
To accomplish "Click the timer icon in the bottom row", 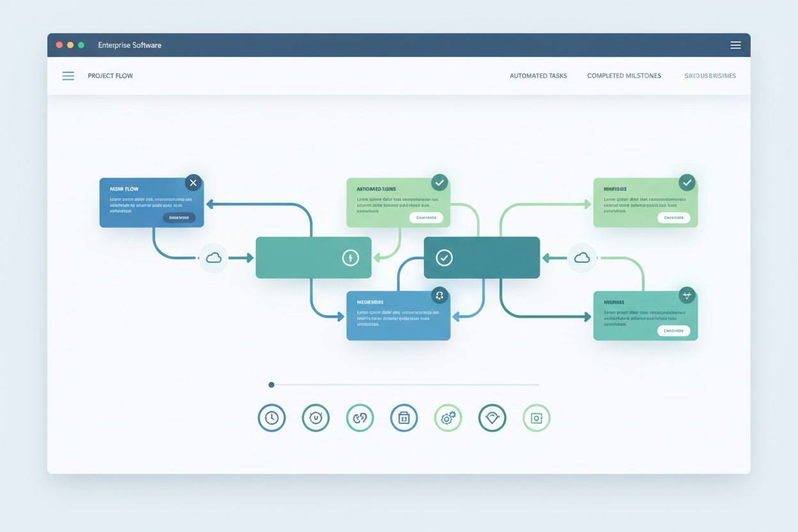I will 316,418.
